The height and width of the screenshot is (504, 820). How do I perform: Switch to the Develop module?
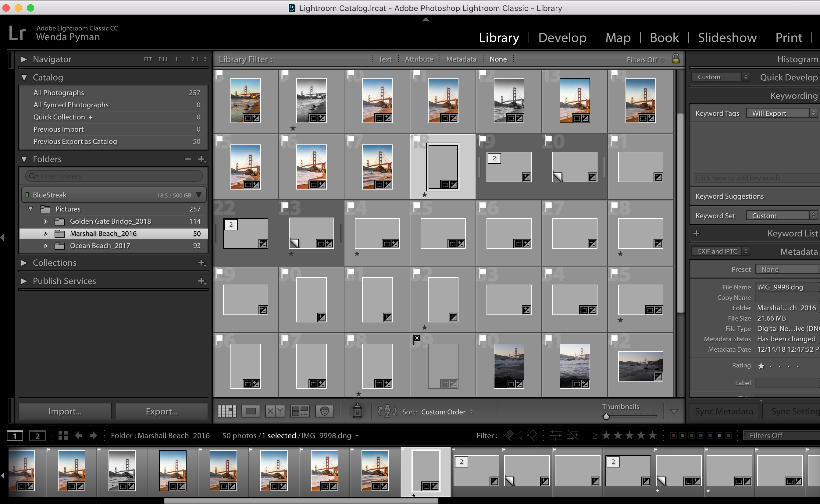coord(562,37)
